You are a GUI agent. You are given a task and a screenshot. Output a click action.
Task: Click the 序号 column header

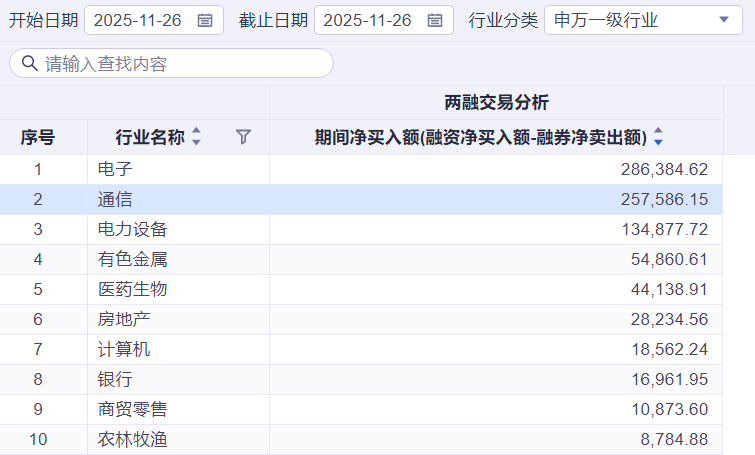[x=38, y=137]
